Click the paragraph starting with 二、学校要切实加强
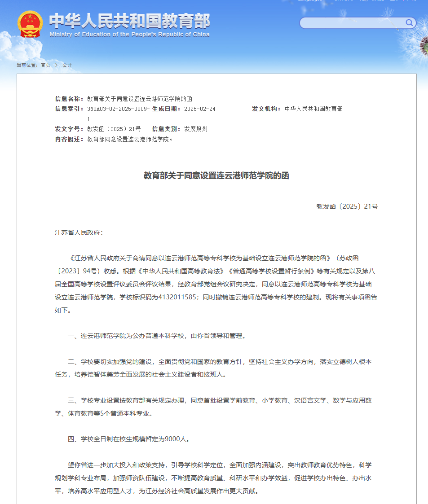 pos(213,368)
